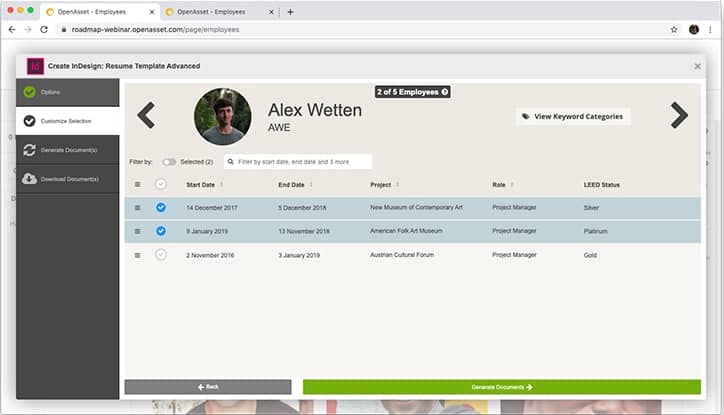Open the Customize Selection step
The height and width of the screenshot is (415, 724).
(67, 121)
